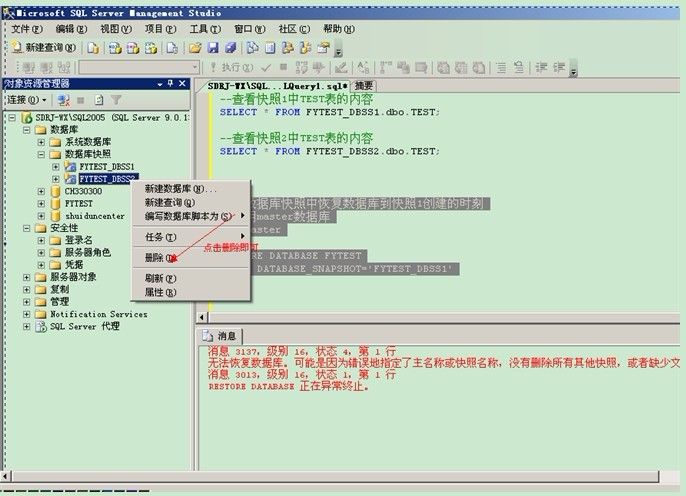
Task: Click the Analysis Services DMX Query icon
Action: 133,48
